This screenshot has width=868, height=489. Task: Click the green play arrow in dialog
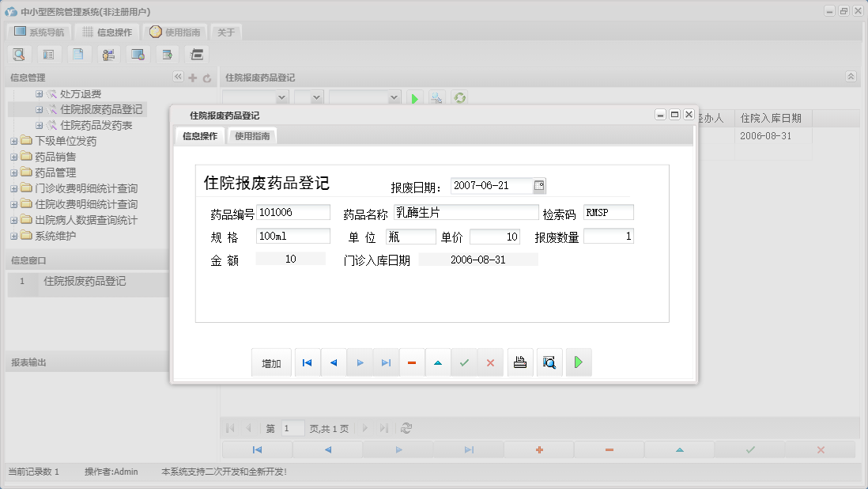click(579, 362)
